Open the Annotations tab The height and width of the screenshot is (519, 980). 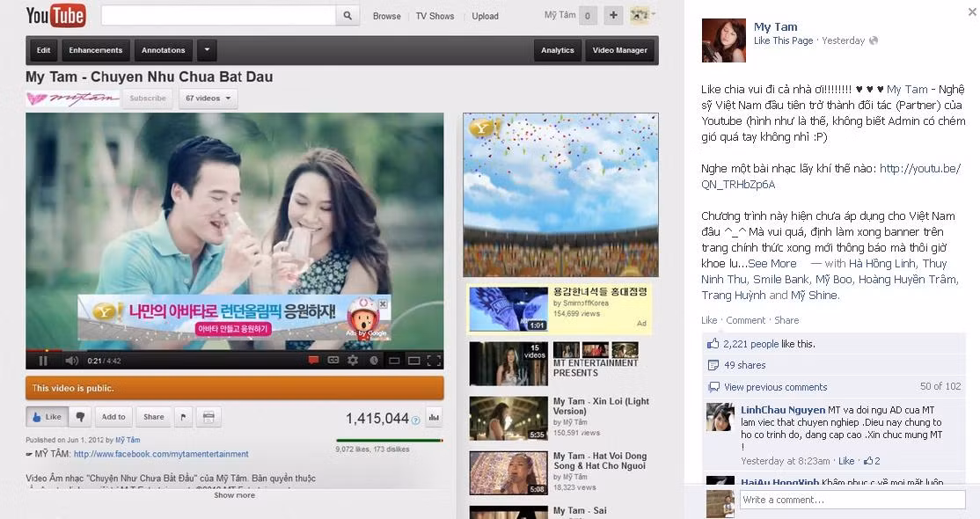tap(163, 50)
